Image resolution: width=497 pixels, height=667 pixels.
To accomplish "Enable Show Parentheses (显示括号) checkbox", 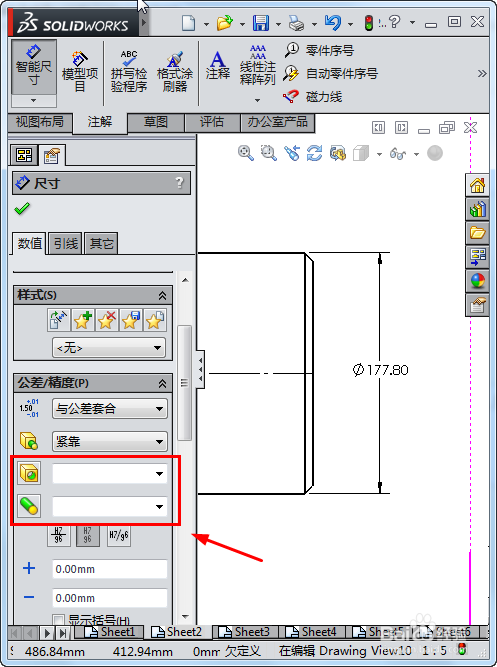I will 59,619.
